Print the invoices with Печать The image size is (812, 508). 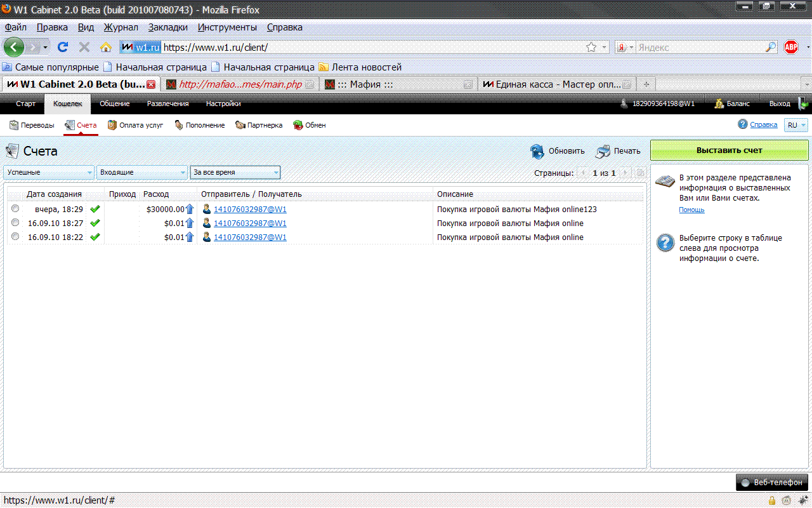(618, 151)
